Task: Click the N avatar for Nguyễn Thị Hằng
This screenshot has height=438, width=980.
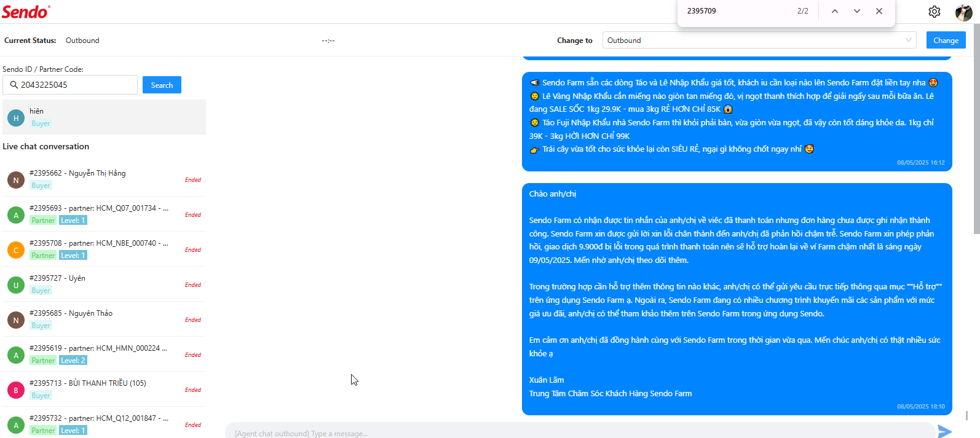Action: (x=16, y=180)
